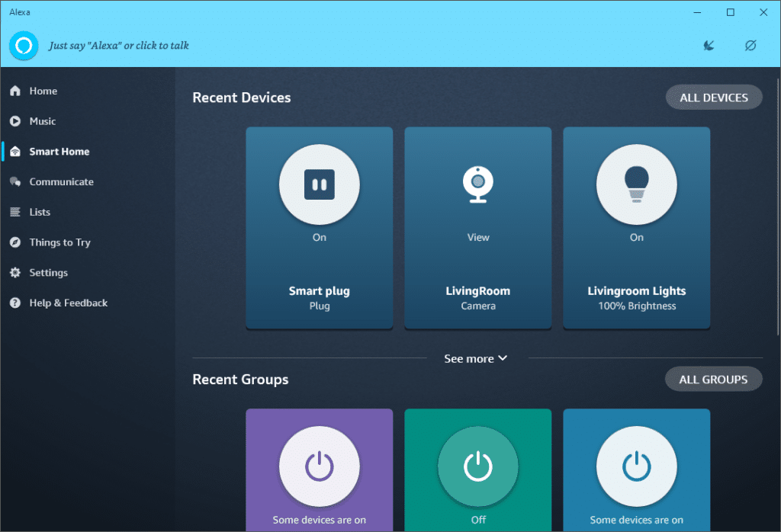Close the Alexa window
This screenshot has height=532, width=781.
coord(763,12)
